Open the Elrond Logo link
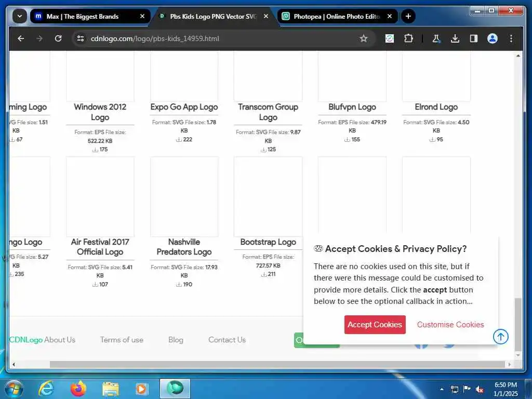 (436, 107)
